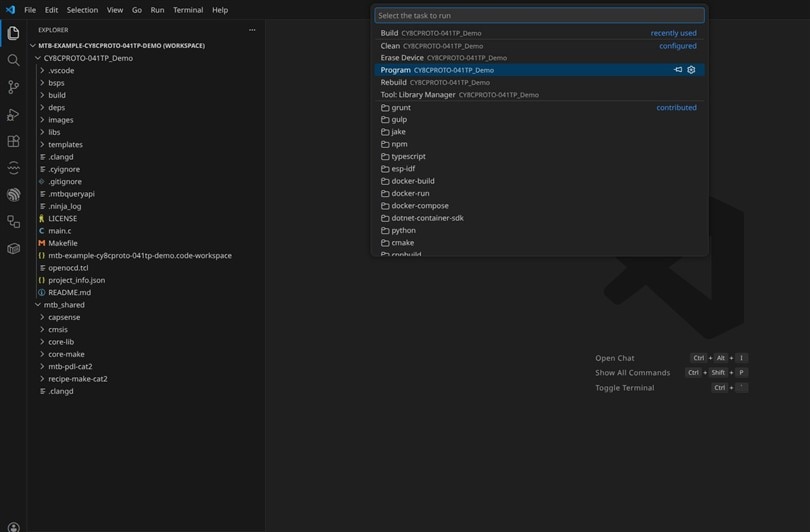Expand the capsense folder

tap(42, 317)
